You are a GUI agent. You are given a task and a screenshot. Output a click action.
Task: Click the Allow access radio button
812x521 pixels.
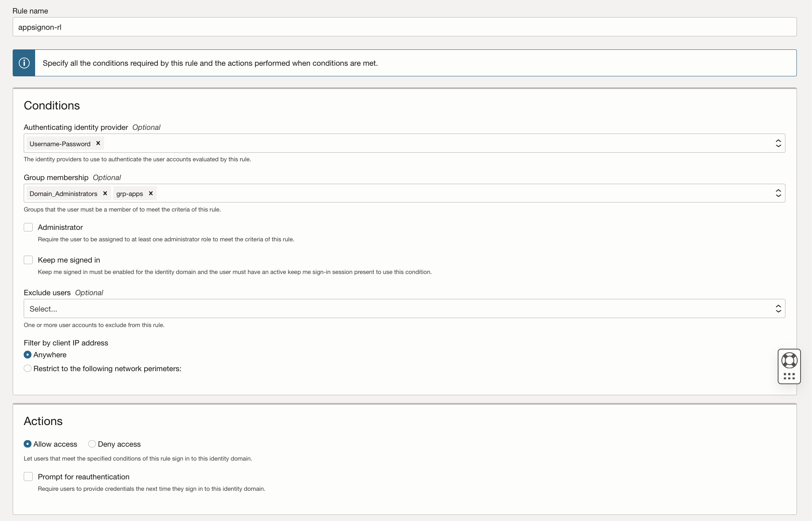(27, 444)
